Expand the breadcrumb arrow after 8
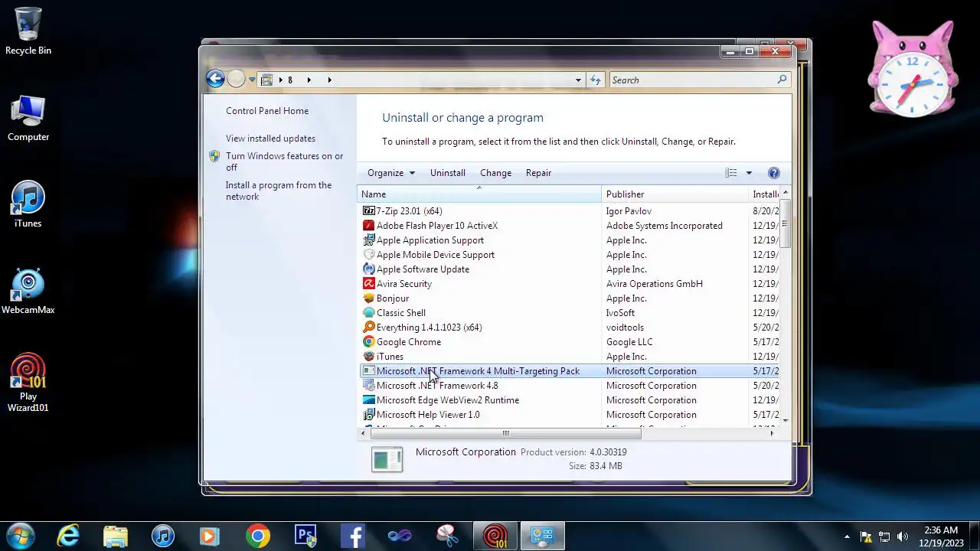This screenshot has height=551, width=980. (309, 80)
